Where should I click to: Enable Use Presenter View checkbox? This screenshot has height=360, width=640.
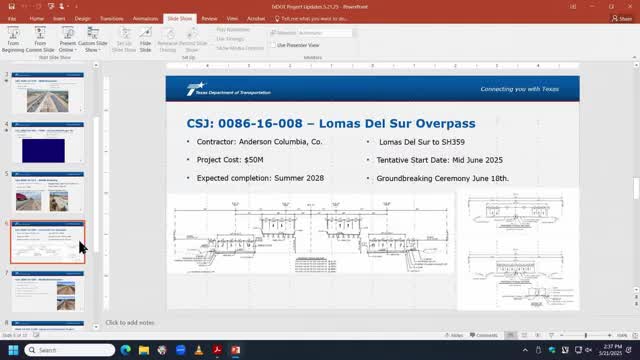295,45
